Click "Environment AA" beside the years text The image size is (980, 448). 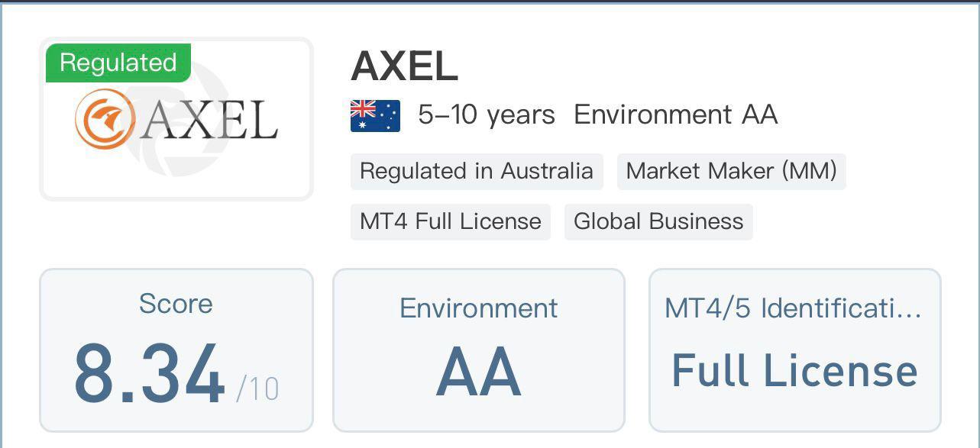click(x=675, y=115)
